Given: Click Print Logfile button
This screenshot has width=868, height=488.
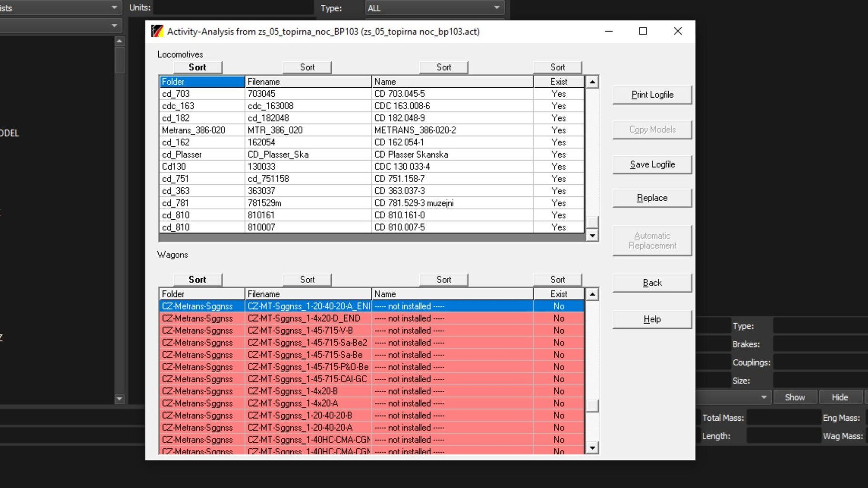Looking at the screenshot, I should (x=652, y=95).
